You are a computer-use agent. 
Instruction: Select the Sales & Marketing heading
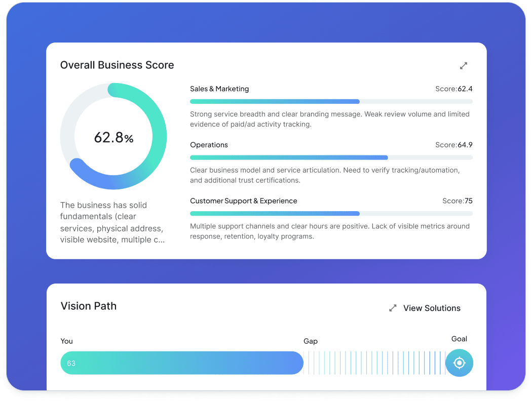pyautogui.click(x=219, y=89)
